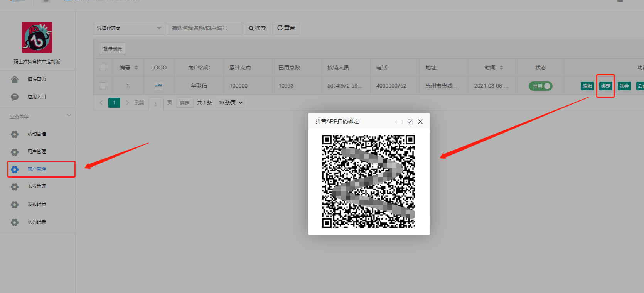Minimize the 抖音APP扫码绑定 dialog
The width and height of the screenshot is (644, 293).
[x=400, y=122]
